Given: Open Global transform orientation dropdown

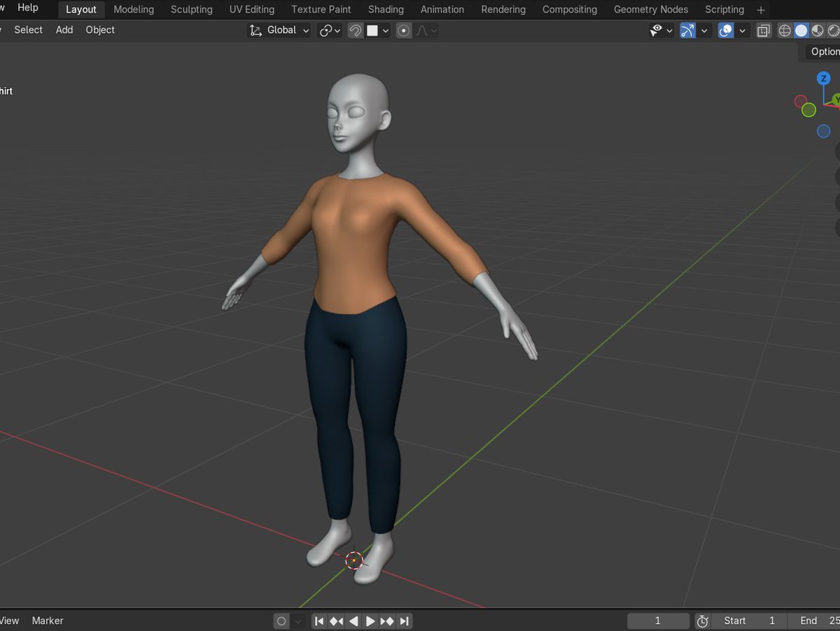Looking at the screenshot, I should [x=279, y=30].
